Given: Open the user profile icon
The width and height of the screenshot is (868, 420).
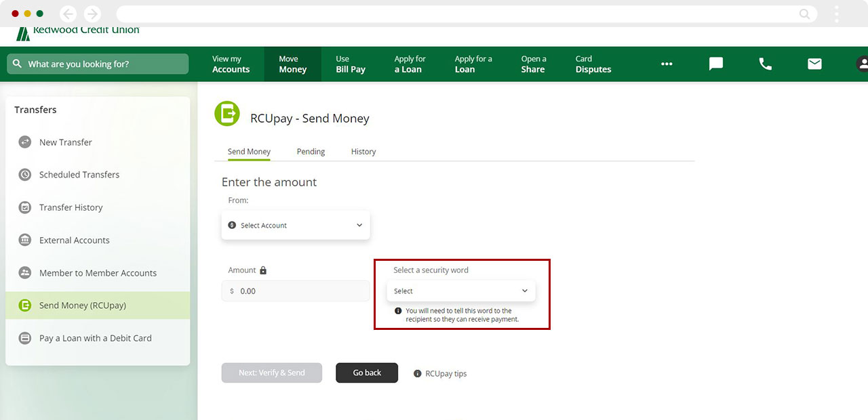Looking at the screenshot, I should 862,64.
